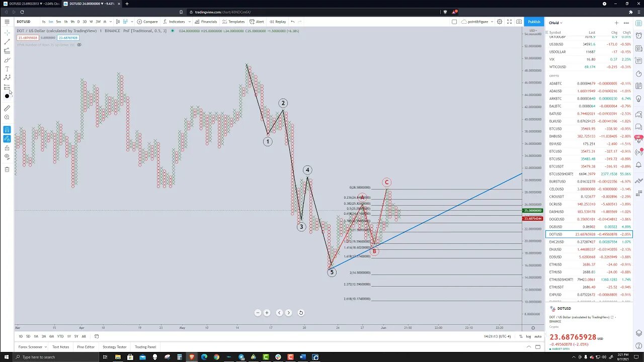Expand the timeframe interval dropdown

click(111, 22)
